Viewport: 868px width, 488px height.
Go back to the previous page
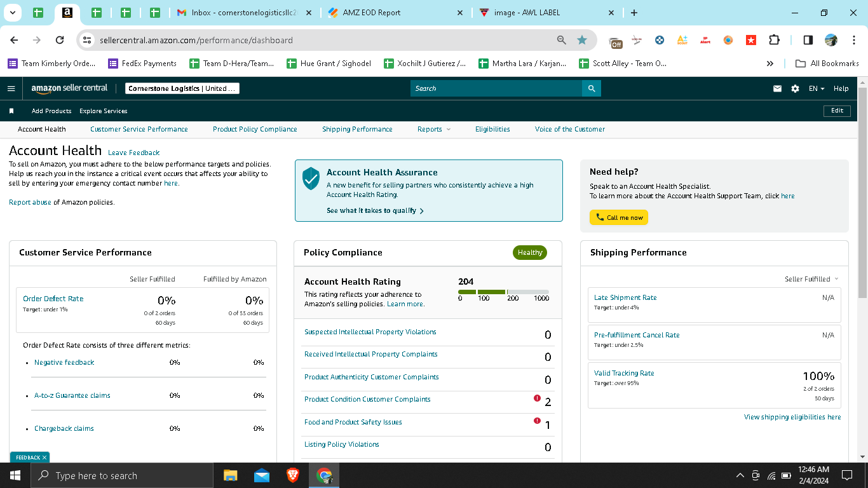(14, 40)
